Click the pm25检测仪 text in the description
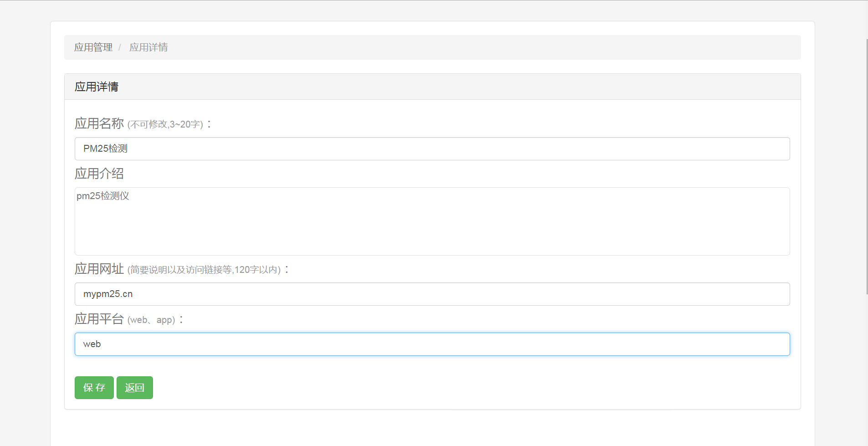868x446 pixels. tap(103, 196)
